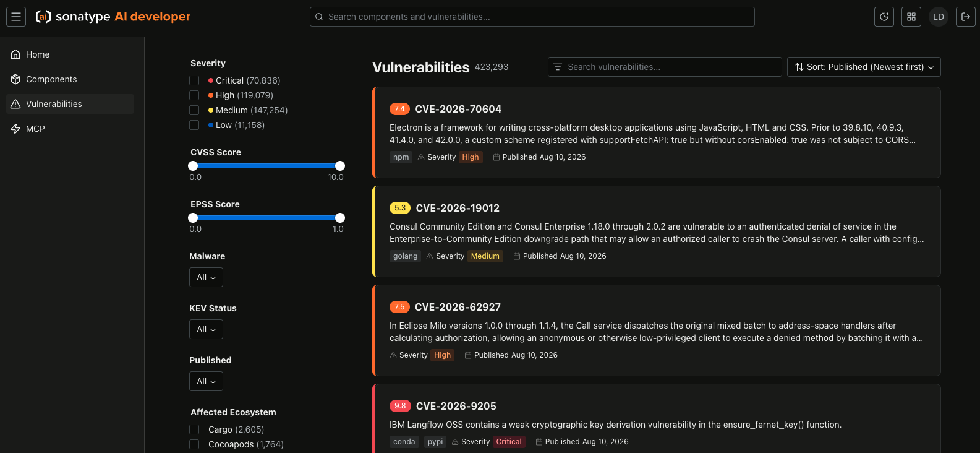Click the npm ecosystem tag
This screenshot has height=453, width=980.
click(401, 157)
